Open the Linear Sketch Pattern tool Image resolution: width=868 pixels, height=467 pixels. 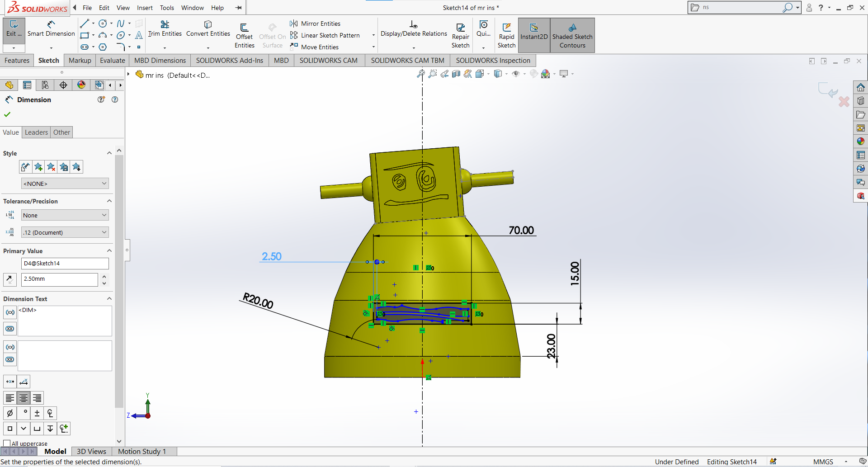pos(325,35)
